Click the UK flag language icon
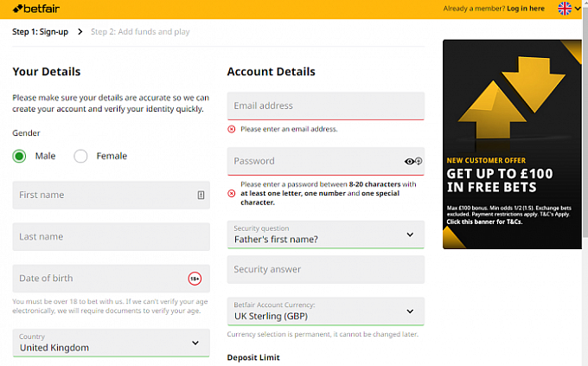The height and width of the screenshot is (366, 588). point(565,9)
